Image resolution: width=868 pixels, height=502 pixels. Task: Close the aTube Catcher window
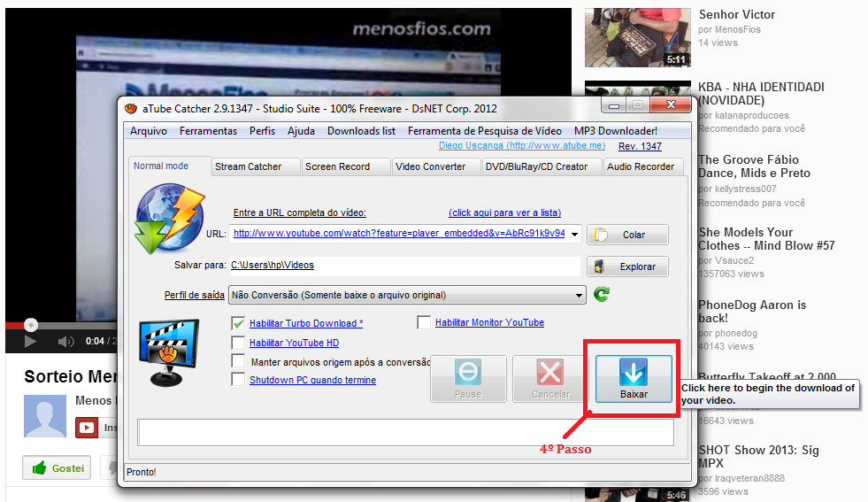671,104
